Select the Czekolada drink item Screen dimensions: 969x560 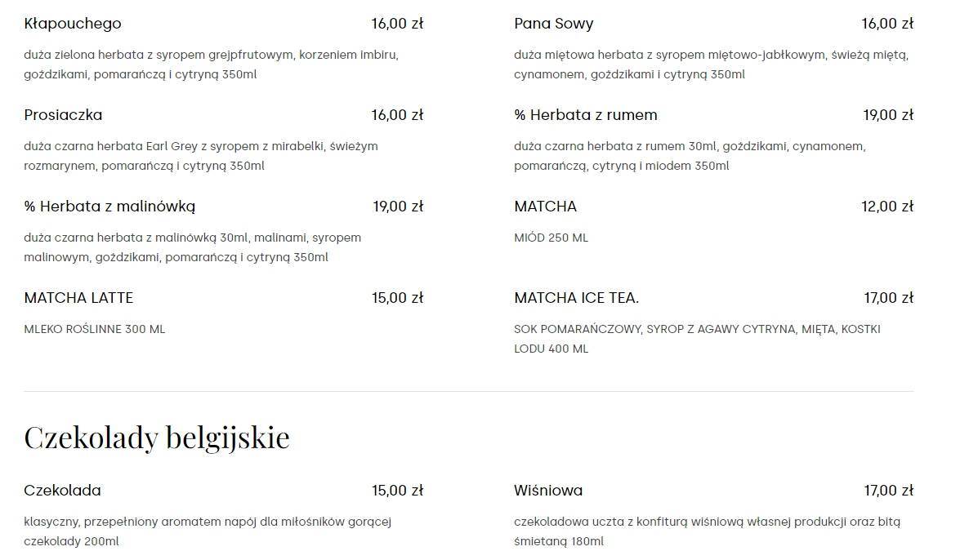[x=62, y=491]
